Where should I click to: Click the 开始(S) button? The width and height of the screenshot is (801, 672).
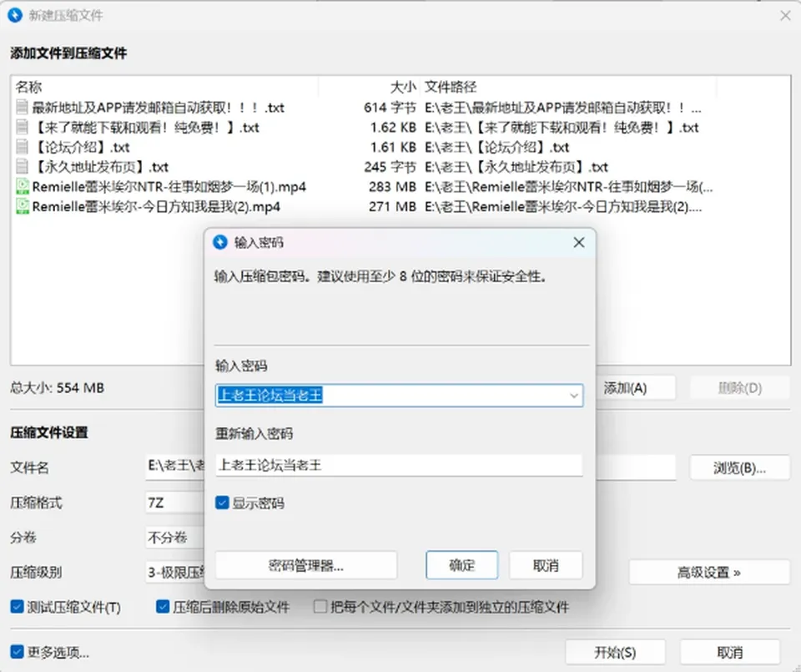[x=615, y=652]
